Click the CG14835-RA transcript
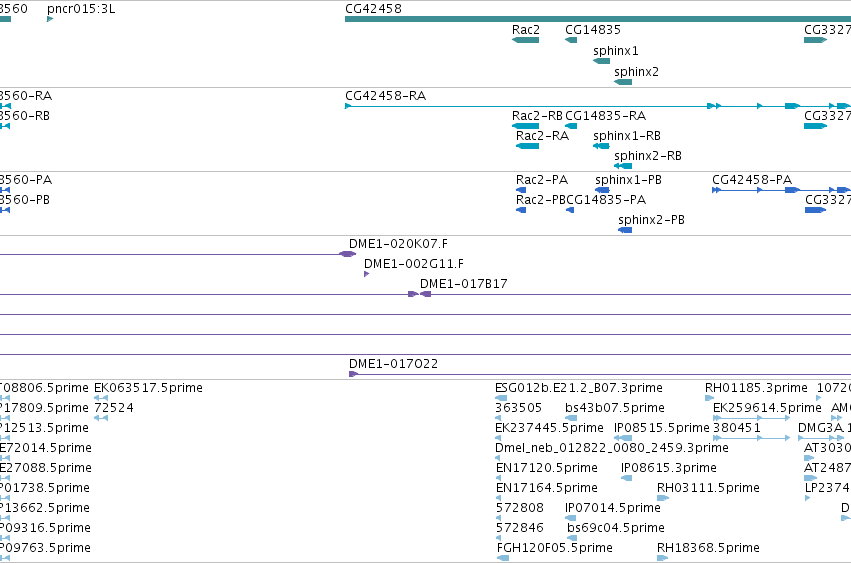 pyautogui.click(x=571, y=126)
